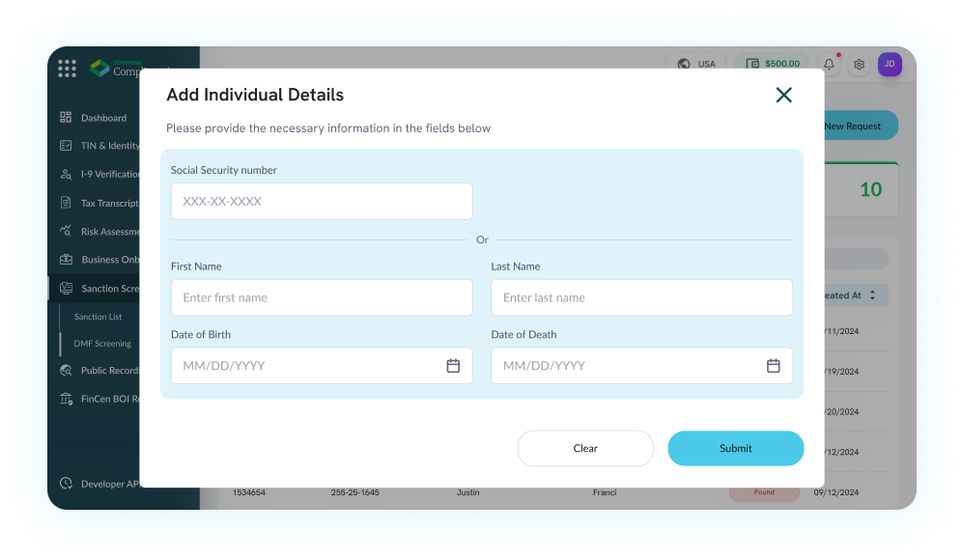Focus the Last Name input field
Screen dimensions: 962x560
pos(641,297)
